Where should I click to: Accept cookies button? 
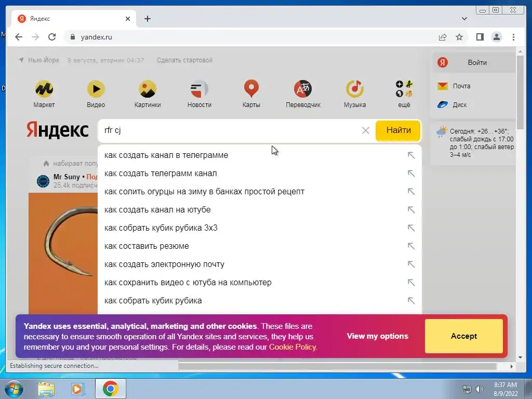click(464, 336)
